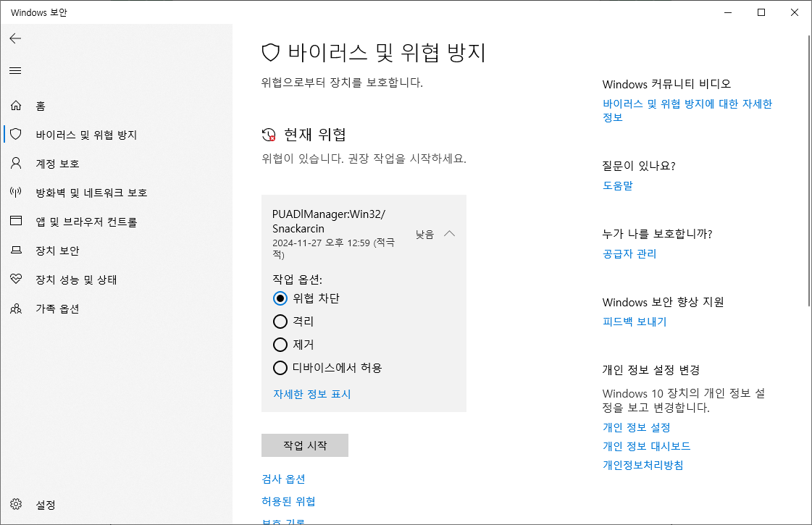The image size is (812, 525).
Task: Click the current threats history icon
Action: (x=269, y=135)
